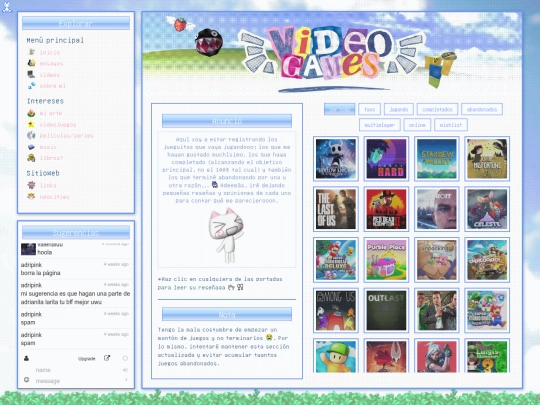
Task: Click the flower icon beside mi arte
Action: coord(31,113)
